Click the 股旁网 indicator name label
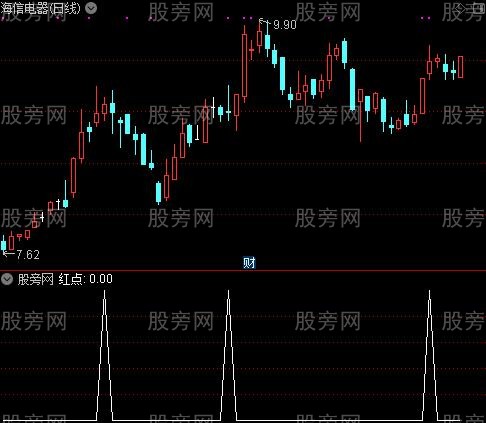Image resolution: width=486 pixels, height=423 pixels. point(35,279)
